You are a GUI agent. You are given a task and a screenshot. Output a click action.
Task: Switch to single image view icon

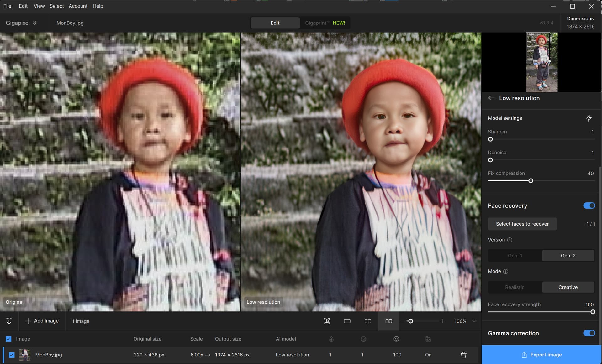[x=347, y=321]
